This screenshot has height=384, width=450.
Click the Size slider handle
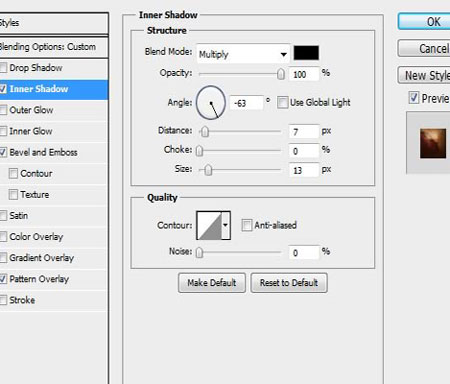point(208,170)
